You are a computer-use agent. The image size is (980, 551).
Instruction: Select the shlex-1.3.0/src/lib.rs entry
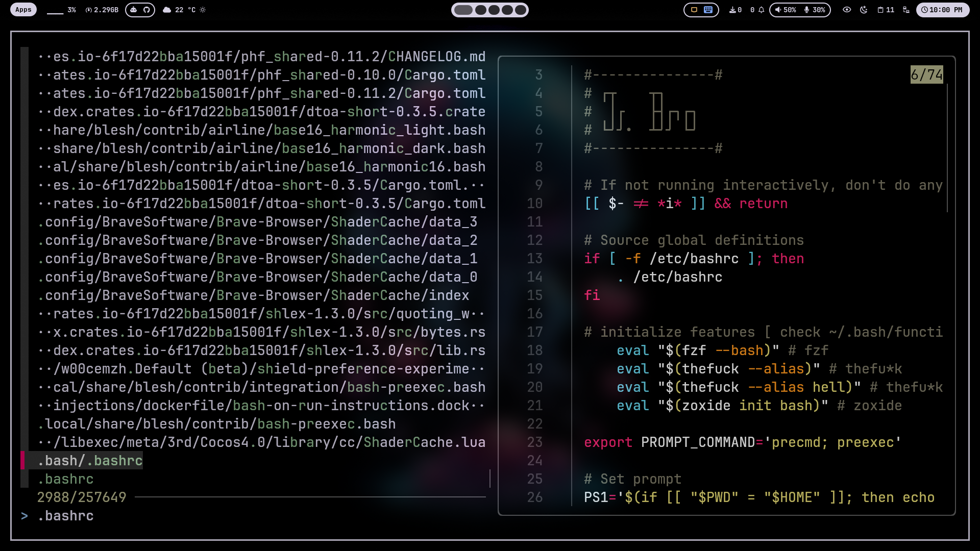pyautogui.click(x=261, y=350)
